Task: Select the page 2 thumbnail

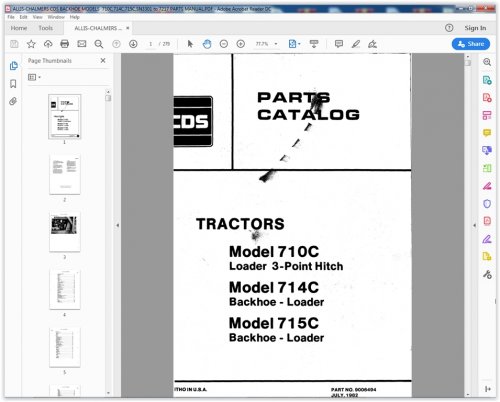Action: click(x=65, y=174)
